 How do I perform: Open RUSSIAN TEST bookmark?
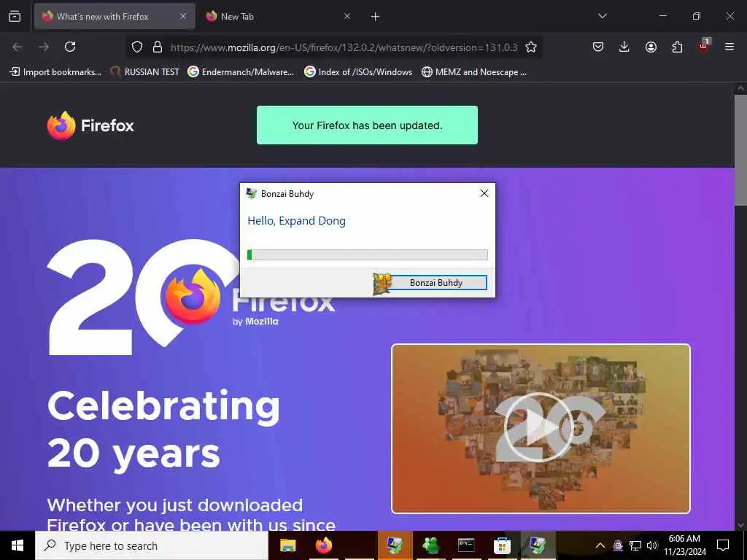[145, 72]
